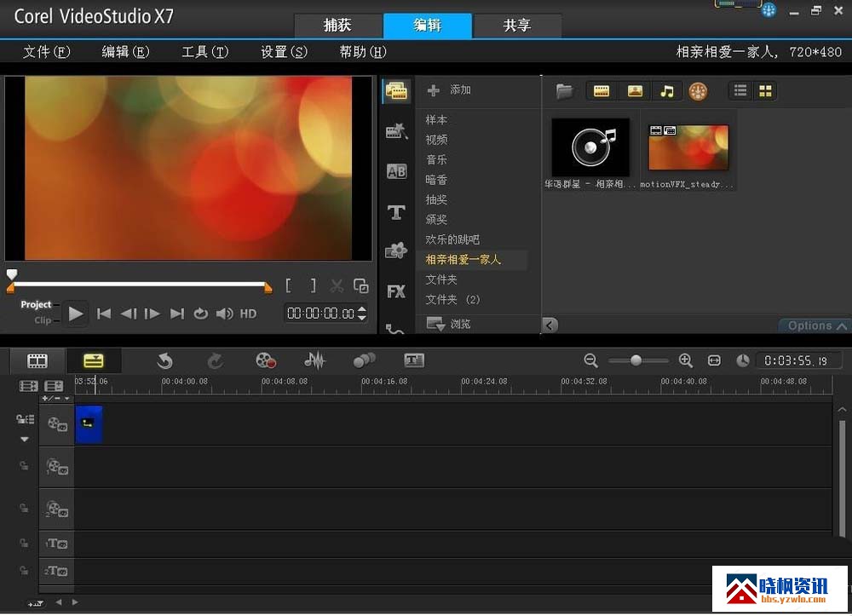Collapse the library folder list arrow

550,325
